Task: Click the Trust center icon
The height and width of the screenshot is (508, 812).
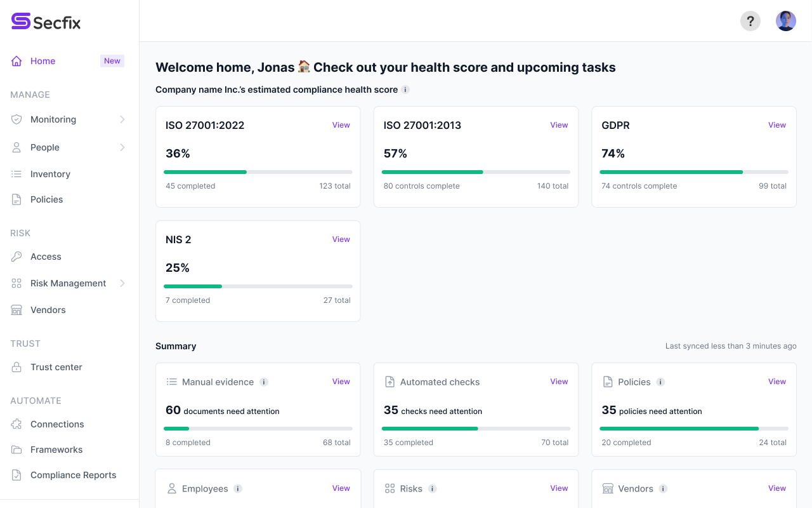Action: [x=17, y=367]
